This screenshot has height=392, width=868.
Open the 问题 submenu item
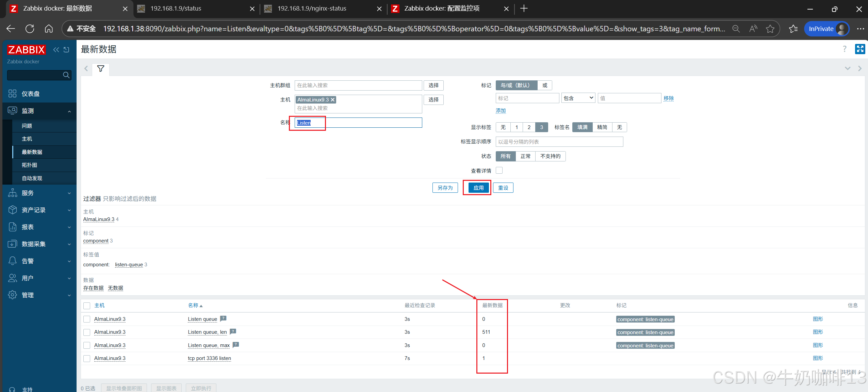point(27,126)
